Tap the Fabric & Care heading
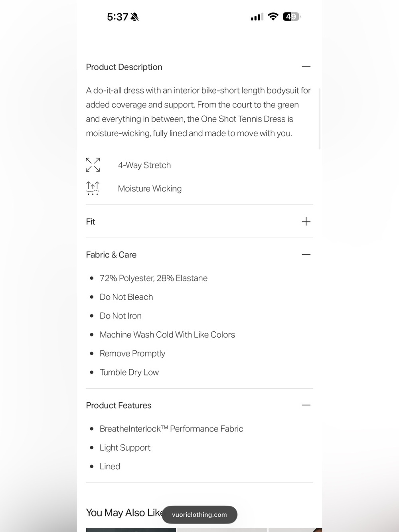This screenshot has width=399, height=532. (x=111, y=255)
